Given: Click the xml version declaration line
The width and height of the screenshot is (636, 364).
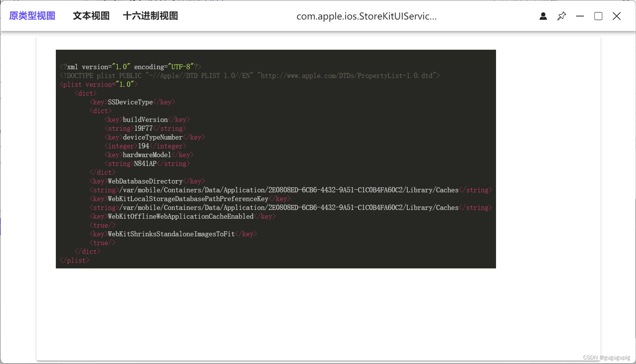Looking at the screenshot, I should click(130, 67).
